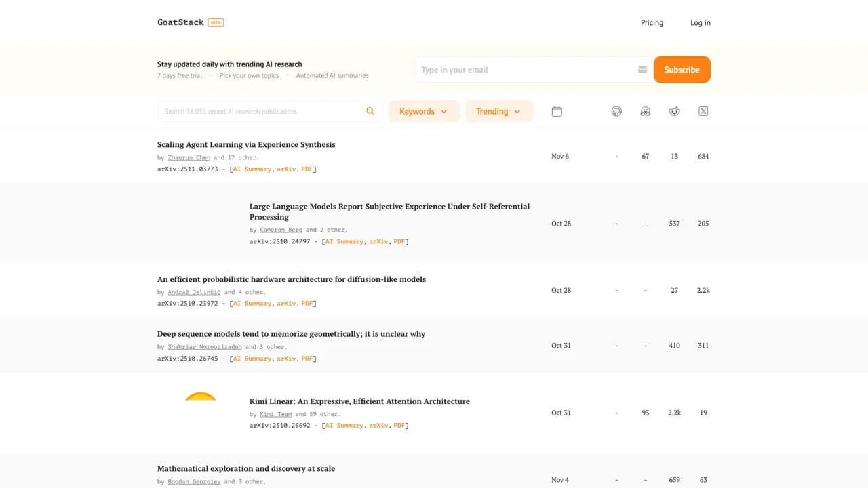Click the calendar date column icon
The image size is (868, 488).
[x=557, y=111]
